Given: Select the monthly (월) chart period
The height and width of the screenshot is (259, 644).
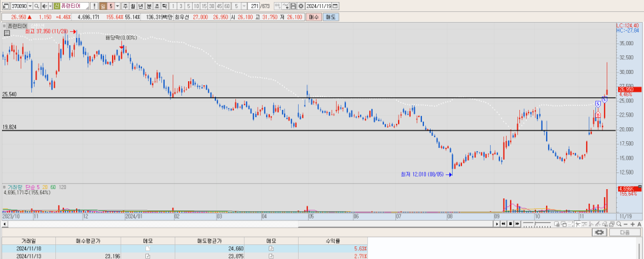Looking at the screenshot, I should click(133, 6).
